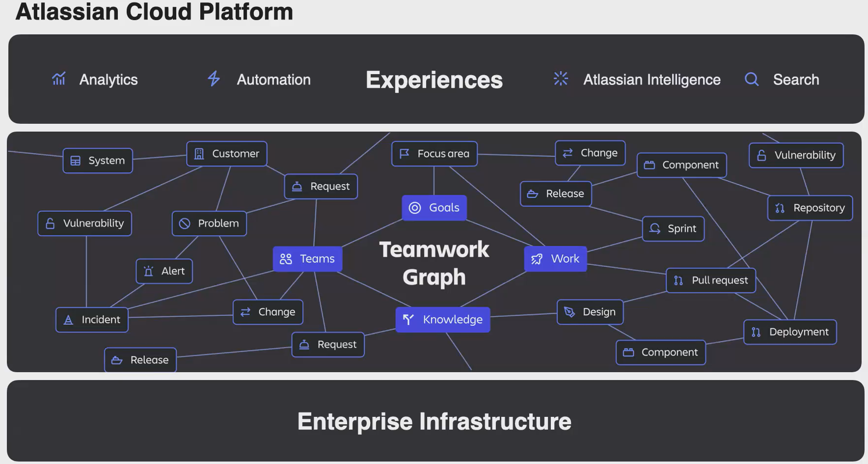Click the Analytics chart icon
Viewport: 868px width, 464px height.
[x=59, y=79]
